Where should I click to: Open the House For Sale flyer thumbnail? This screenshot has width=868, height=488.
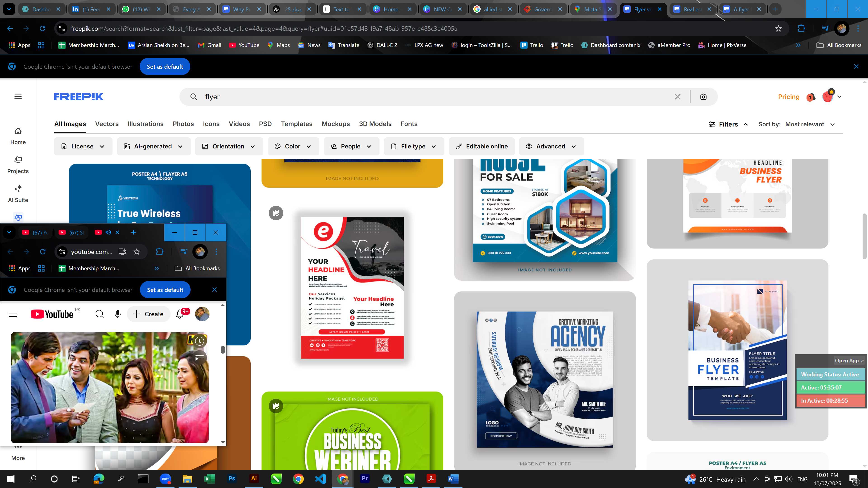click(x=545, y=220)
